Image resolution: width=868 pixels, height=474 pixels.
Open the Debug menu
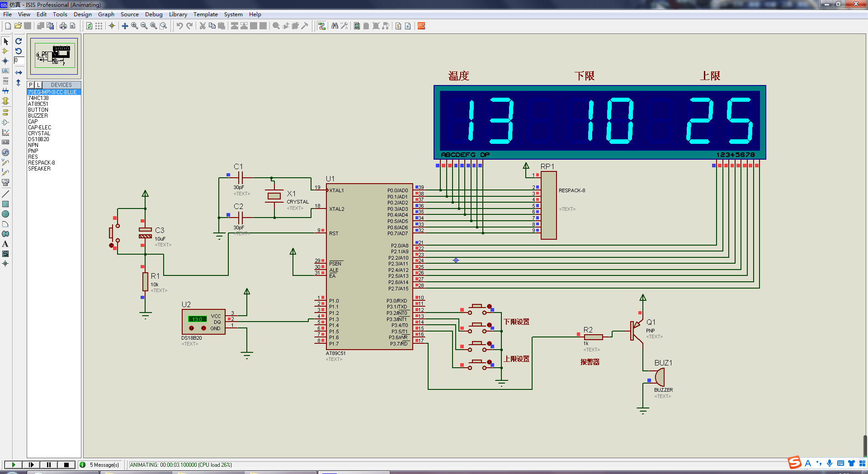click(154, 14)
